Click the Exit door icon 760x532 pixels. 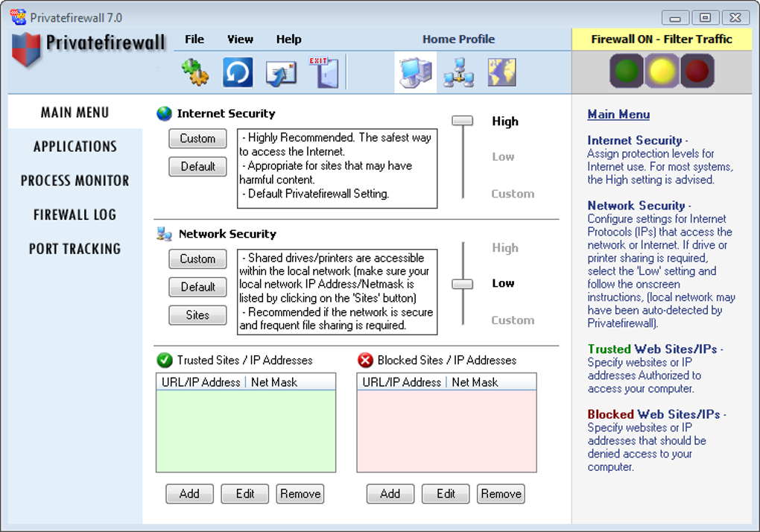(325, 73)
